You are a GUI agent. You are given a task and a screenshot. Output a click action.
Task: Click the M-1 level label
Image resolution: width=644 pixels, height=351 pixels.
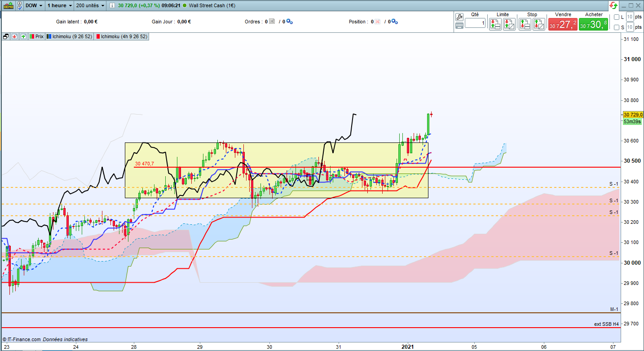(x=613, y=309)
